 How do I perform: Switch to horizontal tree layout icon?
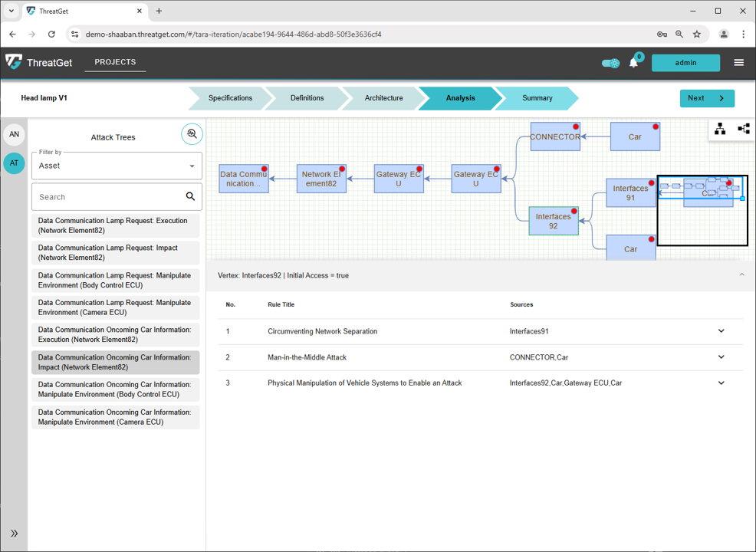coord(743,129)
